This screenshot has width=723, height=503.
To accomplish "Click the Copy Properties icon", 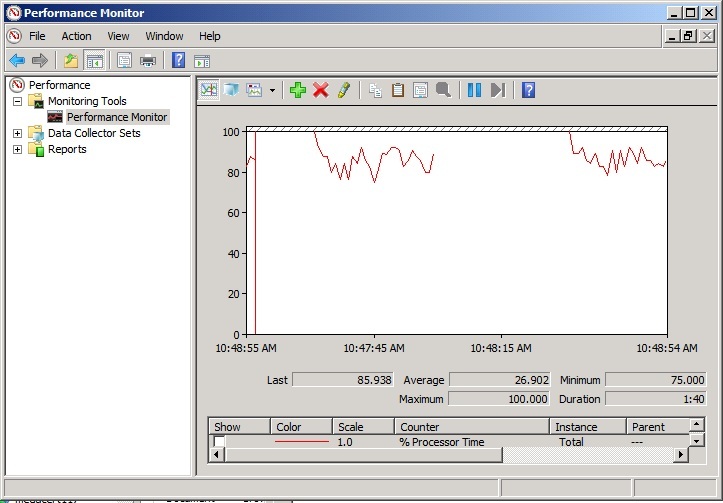I will point(375,90).
